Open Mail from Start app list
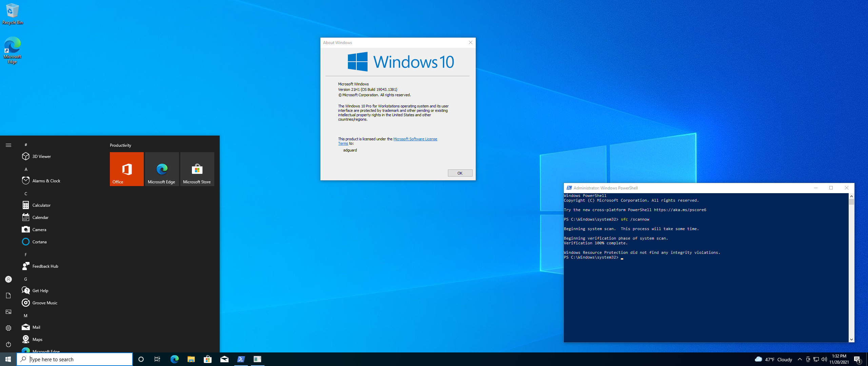The height and width of the screenshot is (366, 868). pos(61,327)
